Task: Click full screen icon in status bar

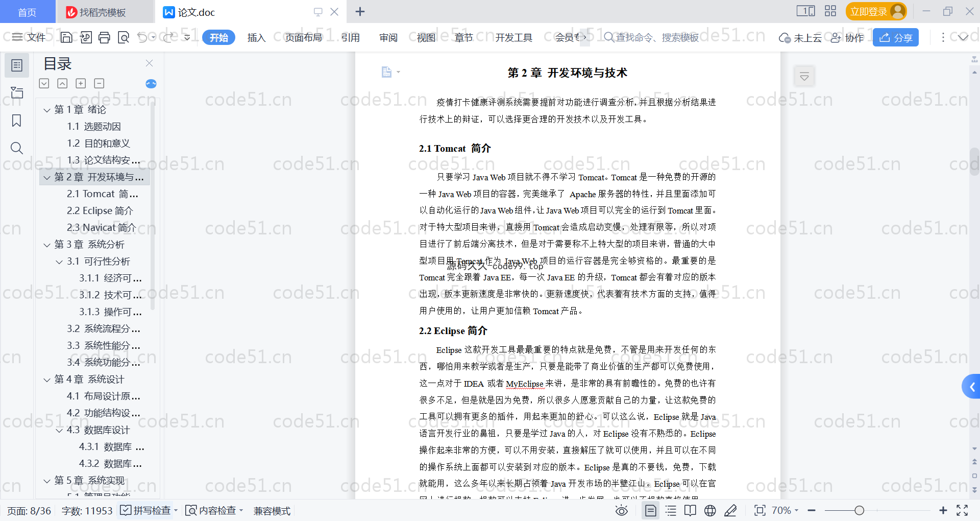Action: pyautogui.click(x=962, y=510)
